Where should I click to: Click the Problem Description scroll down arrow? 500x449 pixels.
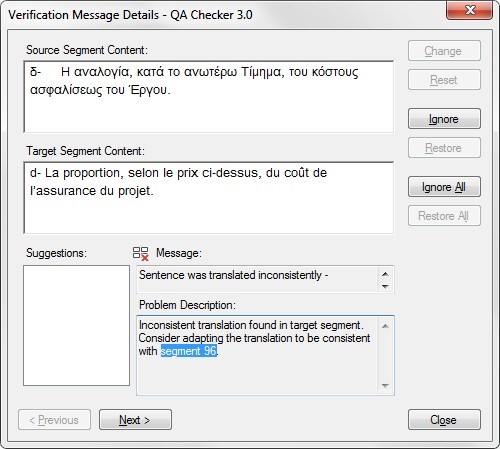click(385, 386)
